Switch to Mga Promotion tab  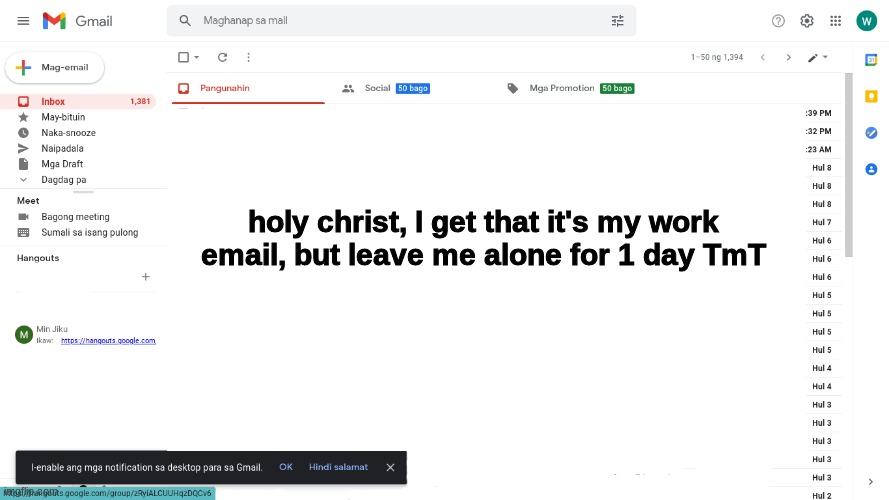point(573,88)
